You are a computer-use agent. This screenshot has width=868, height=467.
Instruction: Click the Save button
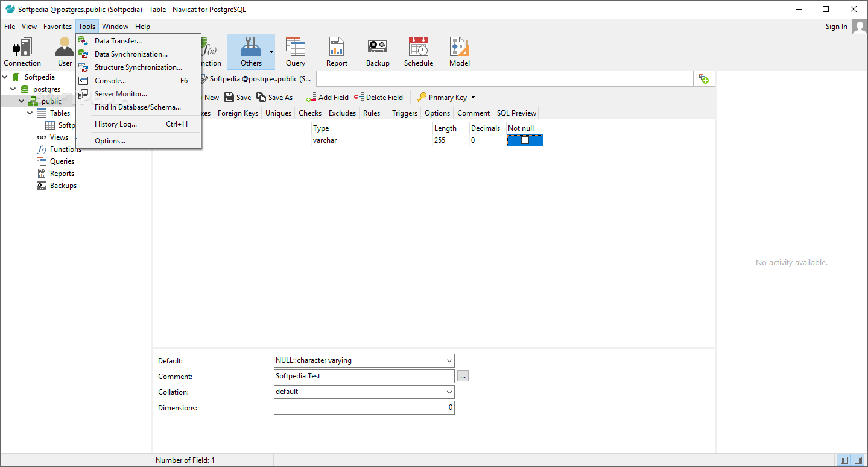pos(238,98)
